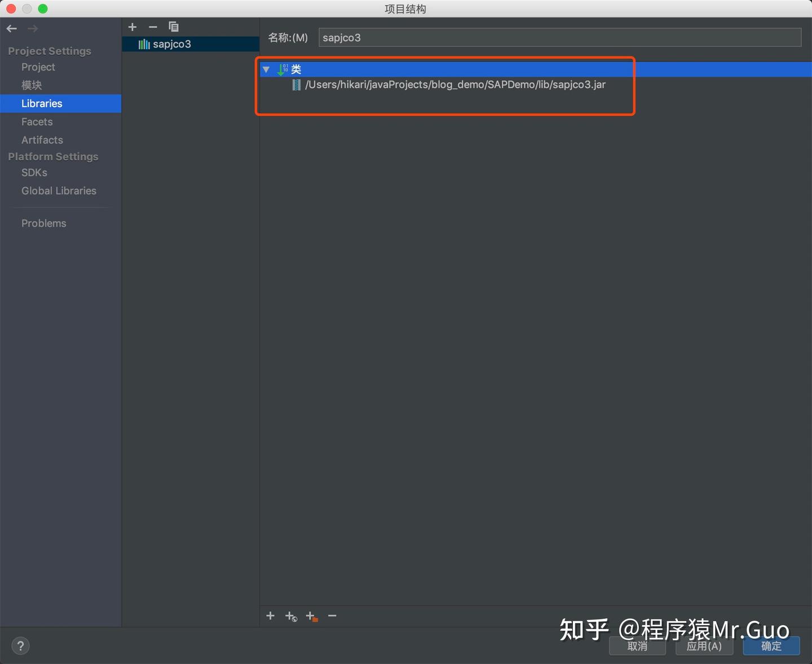Collapse the 类 tree node triangle
The image size is (812, 664).
pos(266,69)
